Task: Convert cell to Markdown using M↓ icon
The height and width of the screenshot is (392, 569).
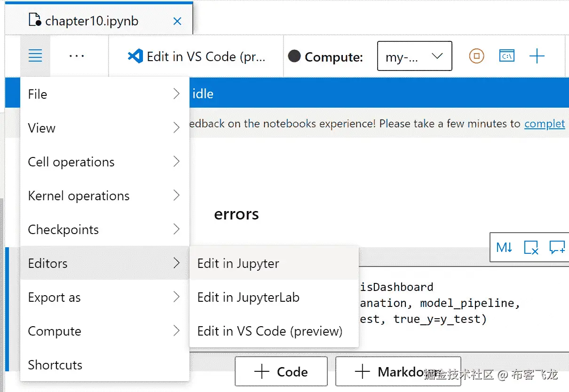Action: (x=505, y=247)
